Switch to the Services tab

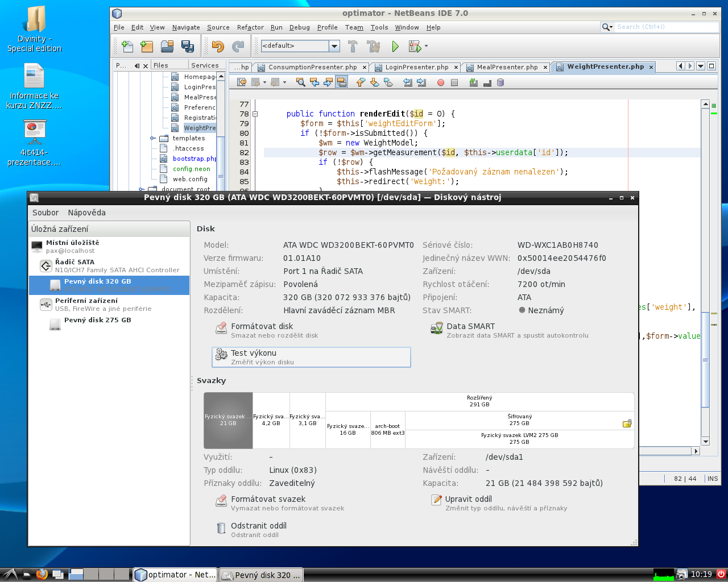(x=205, y=65)
